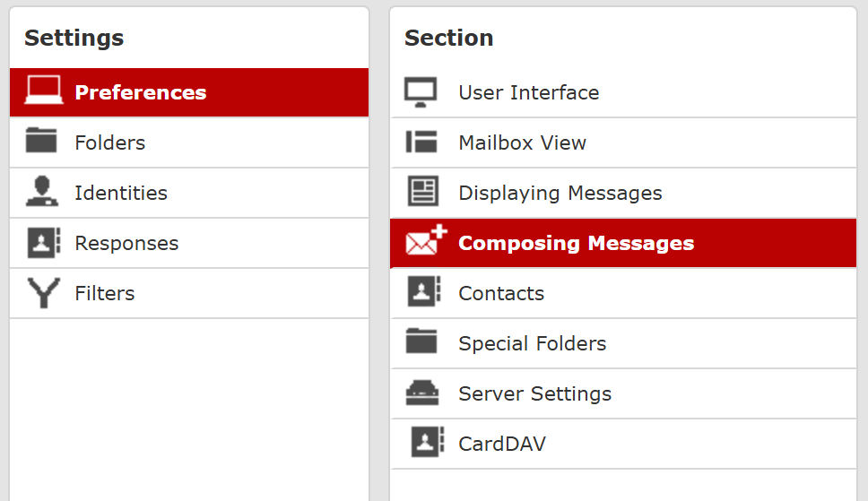Click the Displaying Messages page icon
Image resolution: width=868 pixels, height=501 pixels.
point(423,191)
